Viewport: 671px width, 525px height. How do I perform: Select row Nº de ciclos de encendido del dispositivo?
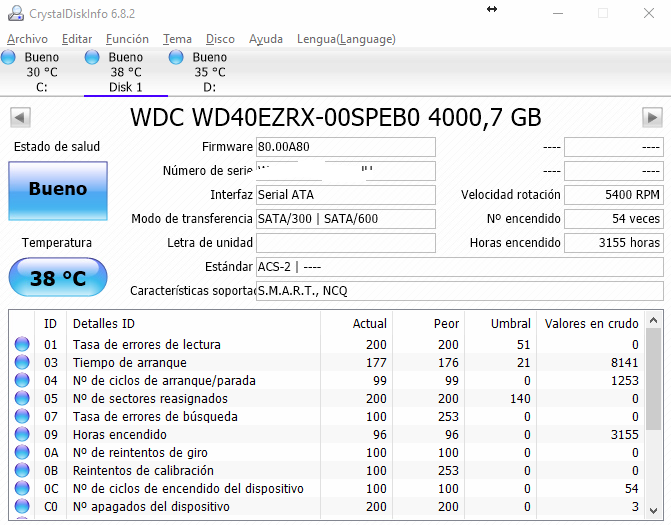[x=327, y=488]
